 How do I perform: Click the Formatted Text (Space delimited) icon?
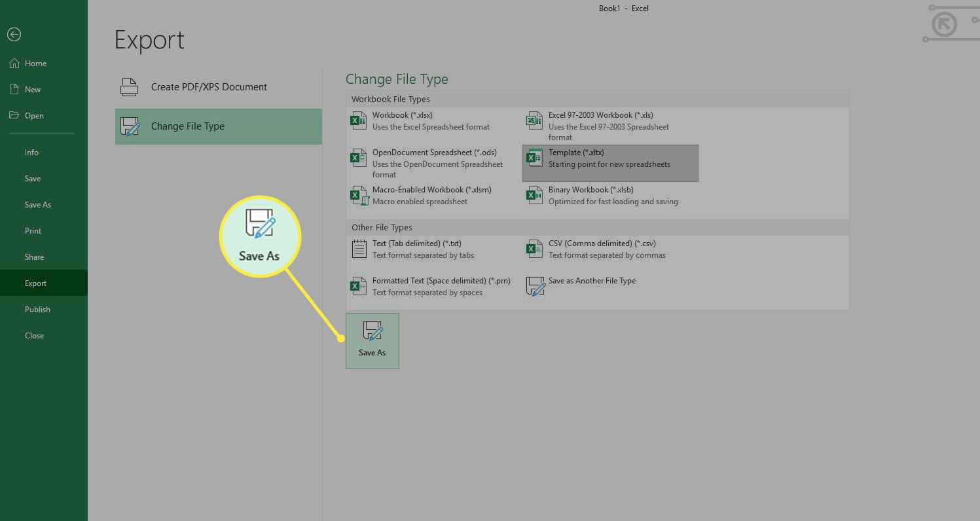click(359, 287)
